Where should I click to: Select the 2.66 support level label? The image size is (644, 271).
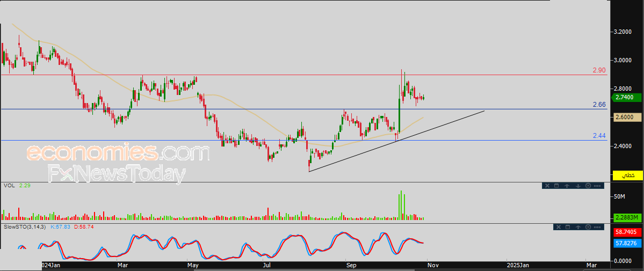point(599,105)
